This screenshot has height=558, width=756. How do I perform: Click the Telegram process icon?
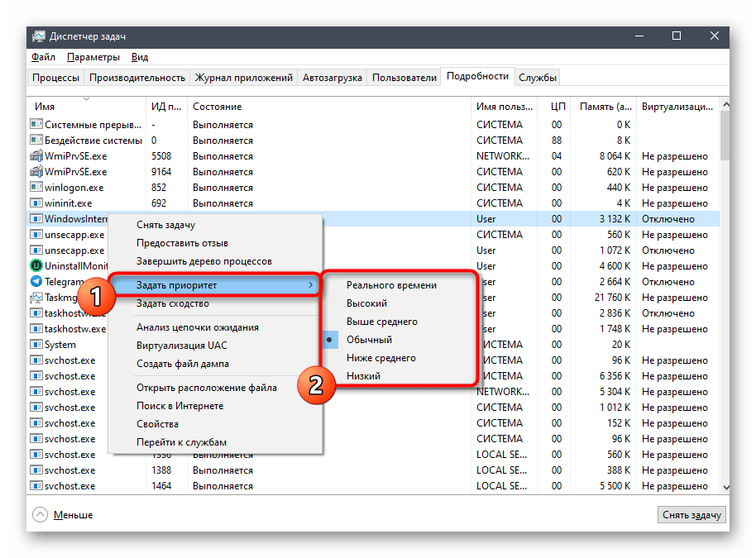tap(36, 281)
